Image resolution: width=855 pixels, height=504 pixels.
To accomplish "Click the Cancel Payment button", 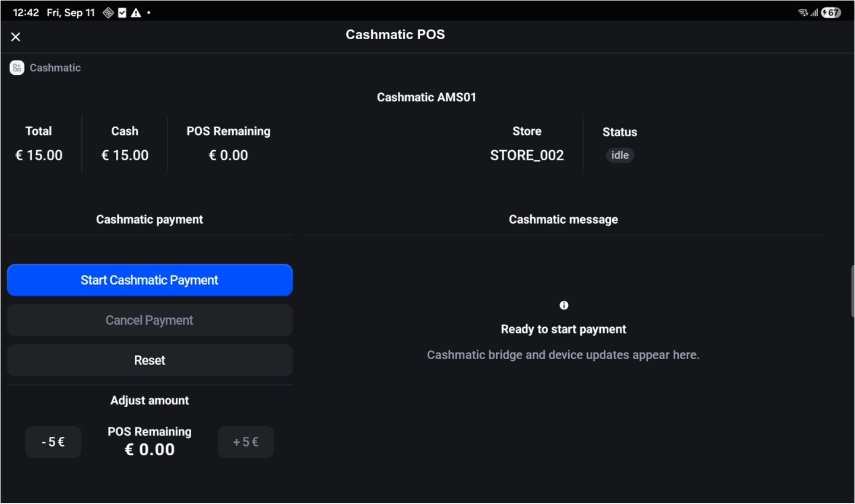I will tap(150, 321).
